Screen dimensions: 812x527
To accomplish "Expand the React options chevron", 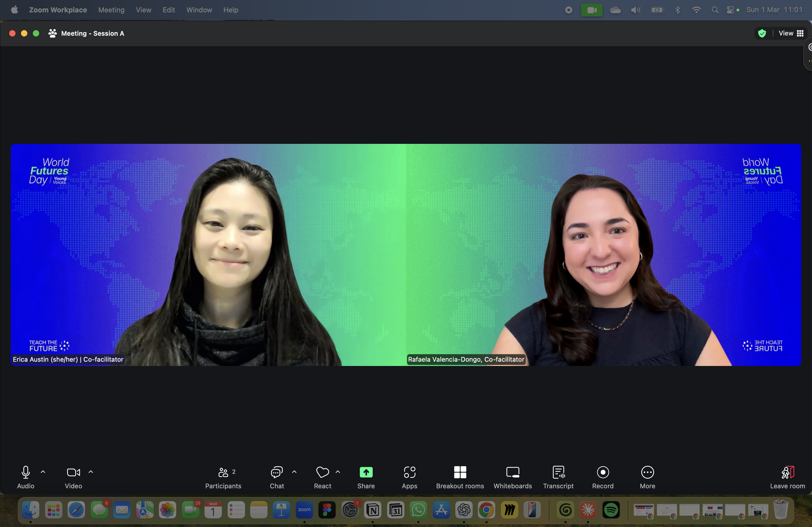I will [338, 472].
